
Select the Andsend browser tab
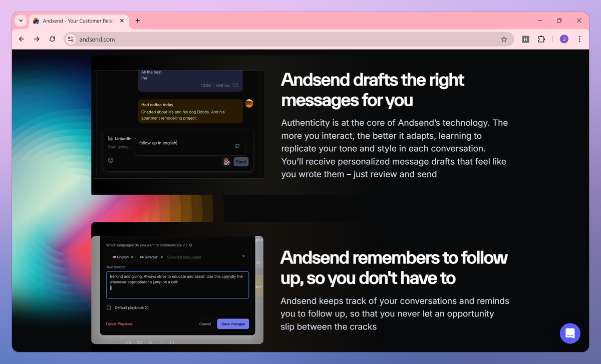click(x=79, y=21)
